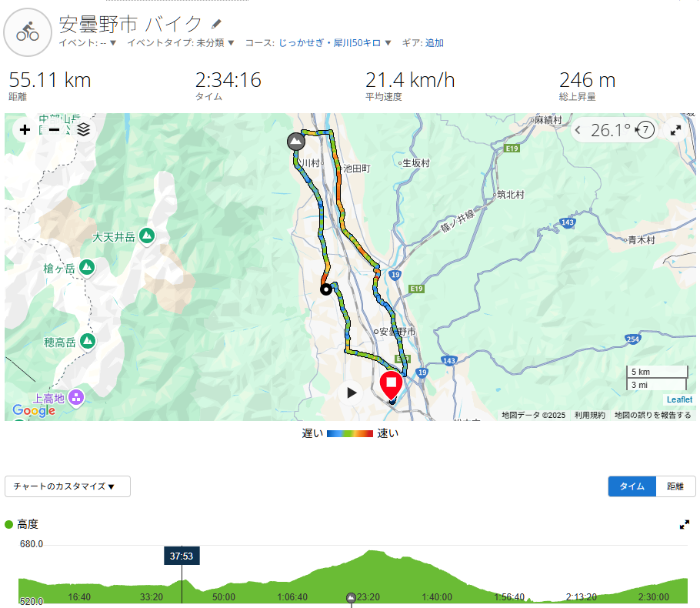Zoom in the map with plus button

point(25,129)
